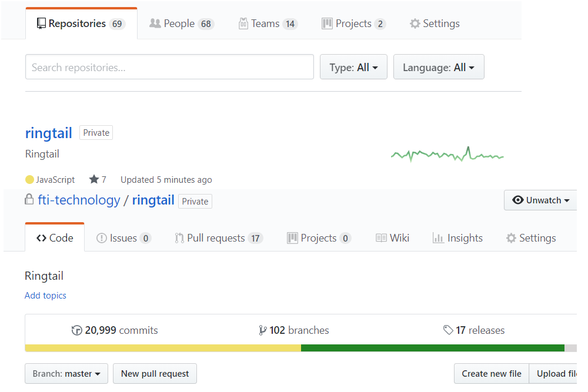Click the Create new file button
The height and width of the screenshot is (392, 588).
492,374
